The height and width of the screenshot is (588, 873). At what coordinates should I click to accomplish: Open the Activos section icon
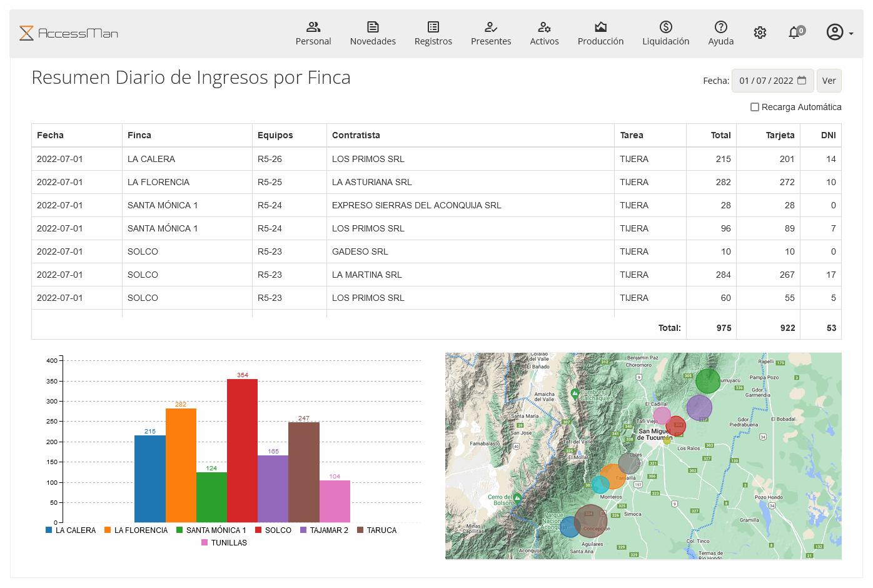[x=544, y=27]
